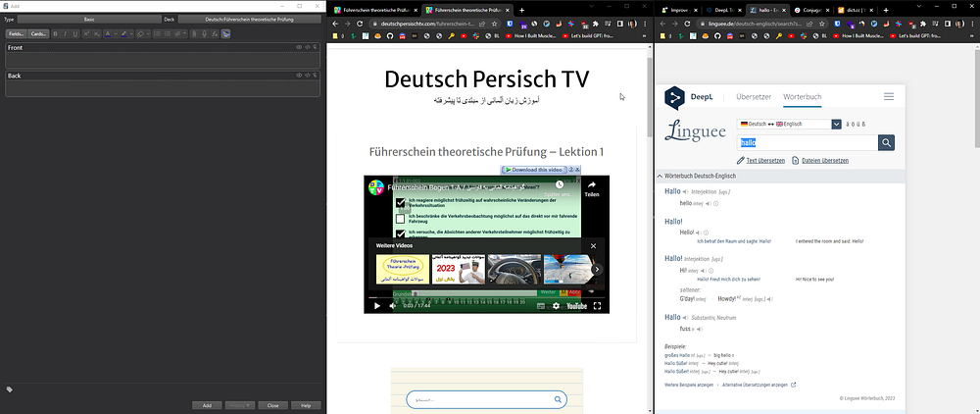The height and width of the screenshot is (414, 980).
Task: Switch to the Übersetzer tab
Action: pyautogui.click(x=754, y=97)
